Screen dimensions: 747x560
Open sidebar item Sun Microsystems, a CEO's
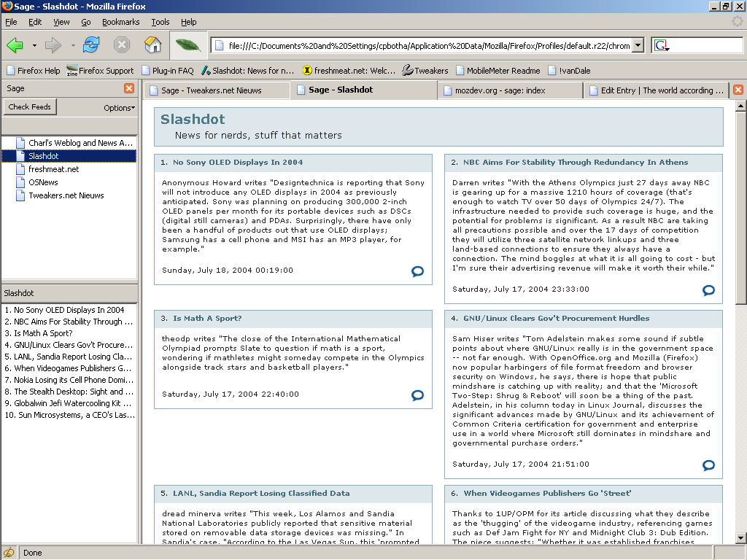pyautogui.click(x=69, y=415)
